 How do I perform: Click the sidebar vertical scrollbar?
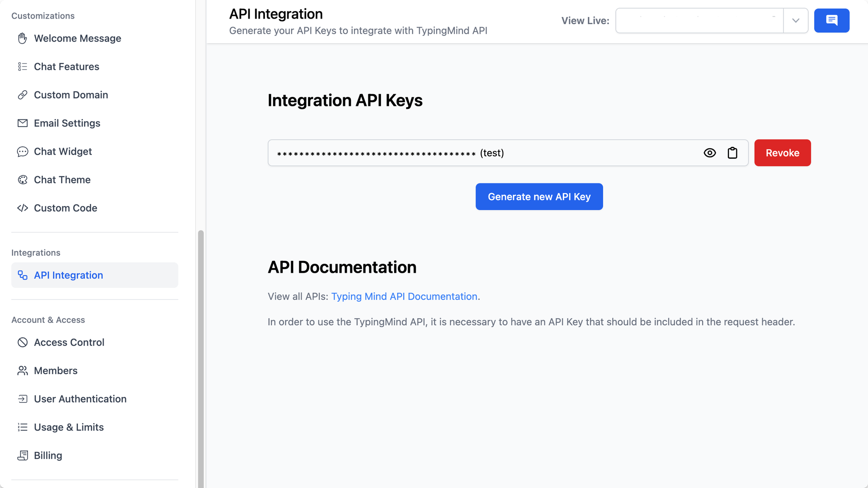coord(201,359)
